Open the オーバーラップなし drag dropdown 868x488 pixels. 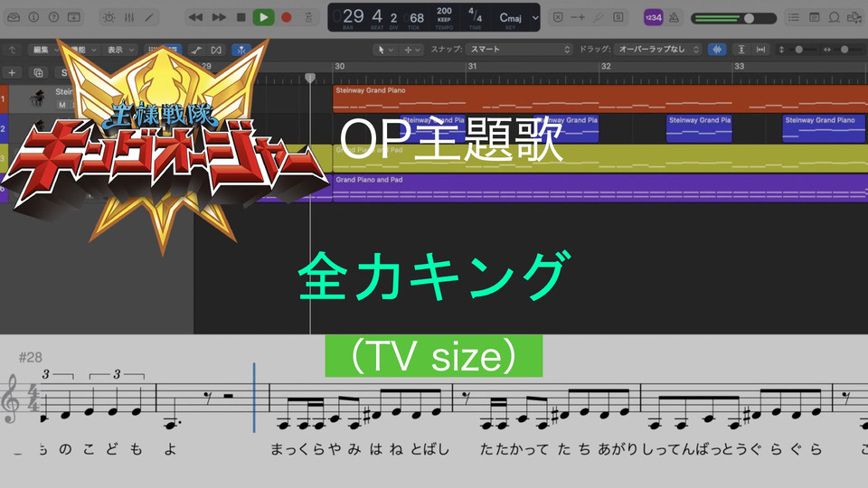(x=657, y=49)
